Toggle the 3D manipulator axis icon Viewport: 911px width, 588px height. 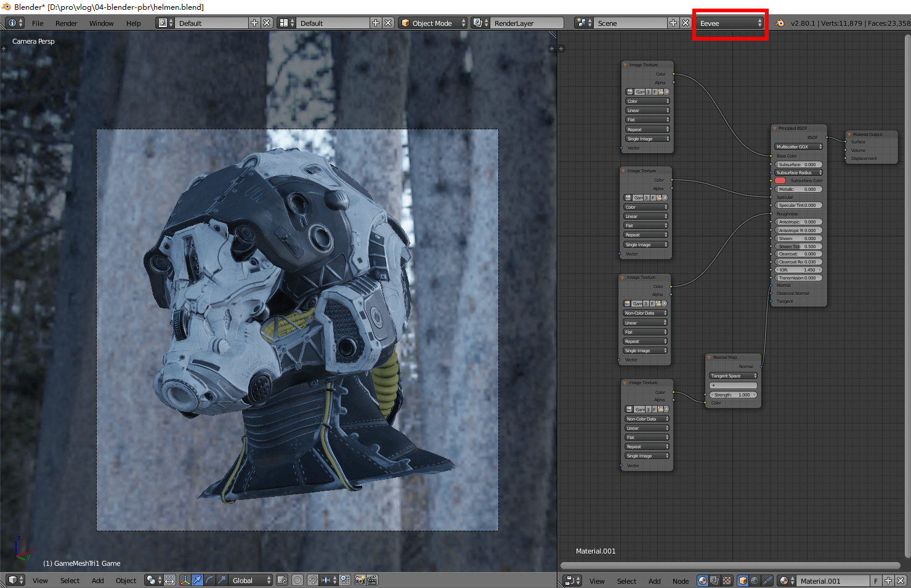[185, 580]
